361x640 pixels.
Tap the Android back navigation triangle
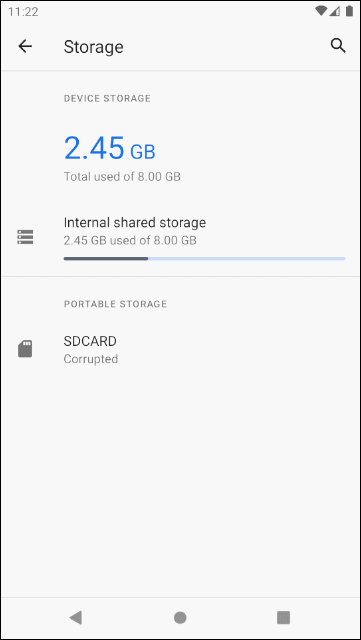(76, 618)
